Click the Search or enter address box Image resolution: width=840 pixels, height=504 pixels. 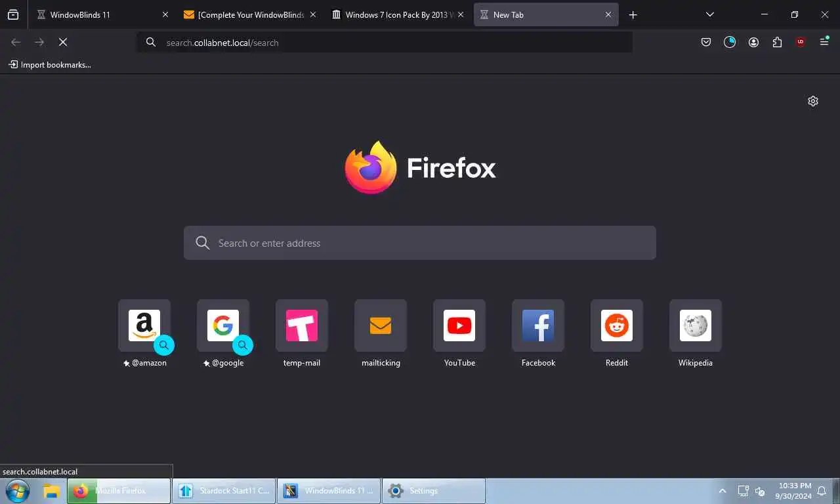420,243
